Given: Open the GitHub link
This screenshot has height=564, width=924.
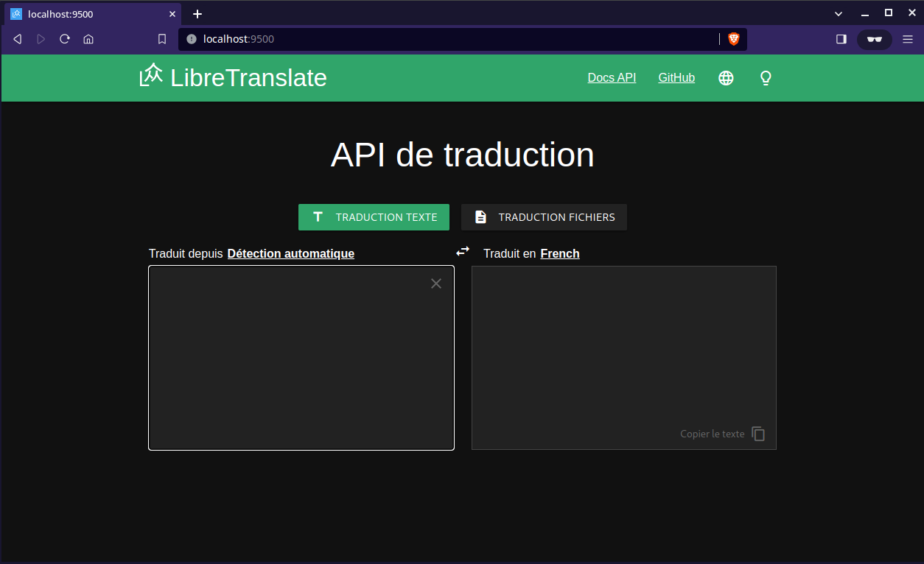Looking at the screenshot, I should [x=676, y=78].
